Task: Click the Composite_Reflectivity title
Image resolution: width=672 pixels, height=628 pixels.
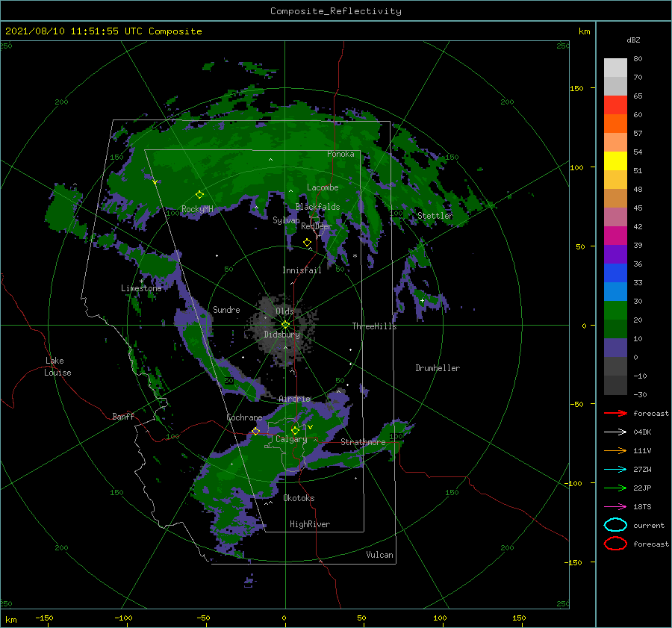Action: point(335,11)
